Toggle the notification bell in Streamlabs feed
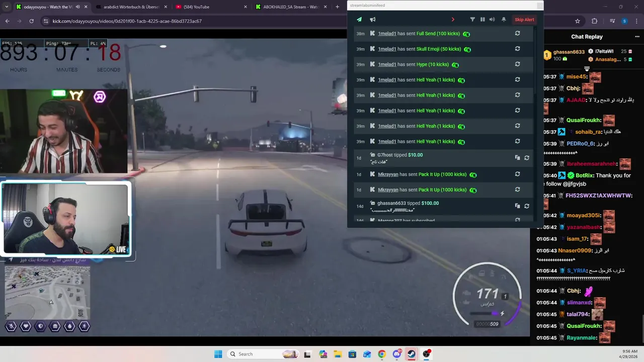Viewport: 644px width, 362px height. click(x=504, y=20)
